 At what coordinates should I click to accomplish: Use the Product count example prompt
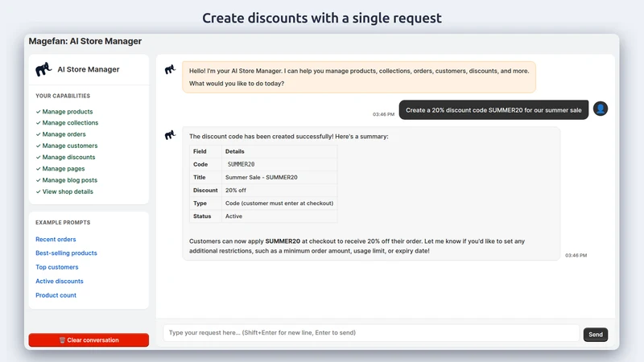pyautogui.click(x=56, y=295)
